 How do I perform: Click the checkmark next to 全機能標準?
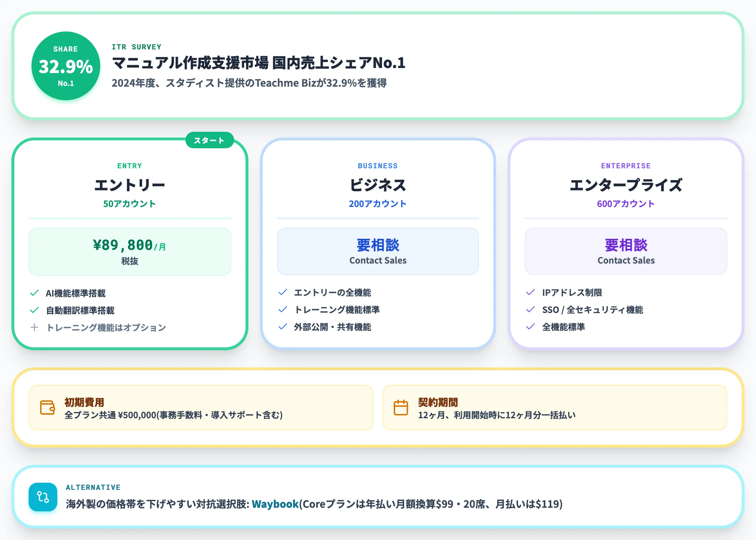click(x=530, y=327)
